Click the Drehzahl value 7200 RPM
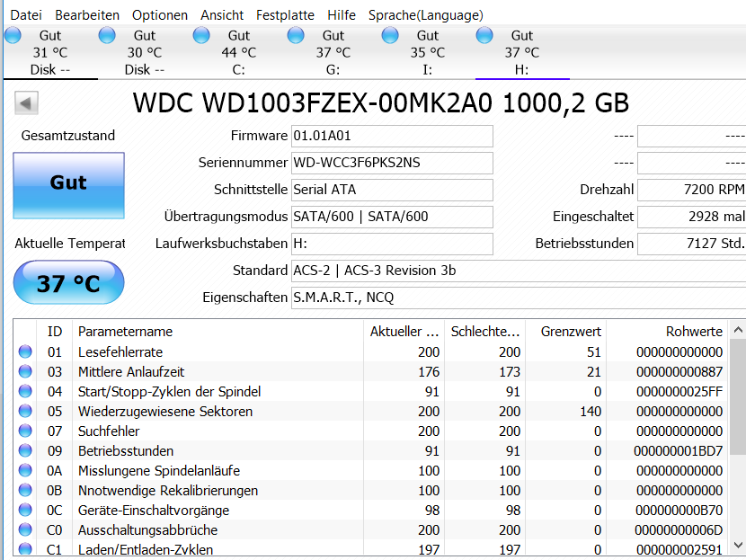The height and width of the screenshot is (560, 746). (692, 190)
